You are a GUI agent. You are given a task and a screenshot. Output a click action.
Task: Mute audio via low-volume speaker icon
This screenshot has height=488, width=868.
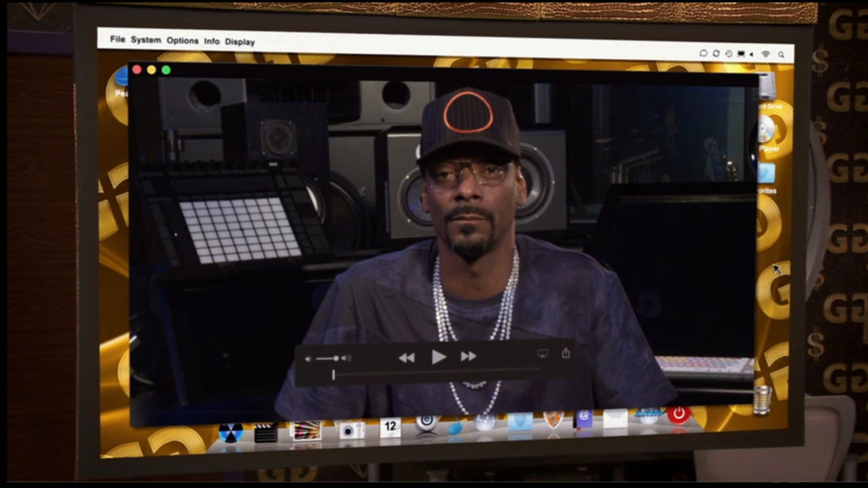click(x=308, y=359)
